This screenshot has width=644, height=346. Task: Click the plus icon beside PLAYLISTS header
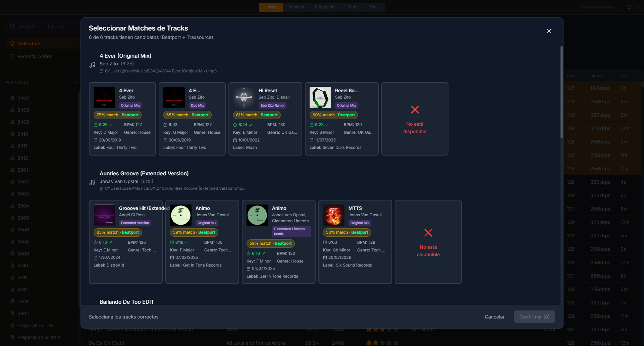tap(76, 82)
